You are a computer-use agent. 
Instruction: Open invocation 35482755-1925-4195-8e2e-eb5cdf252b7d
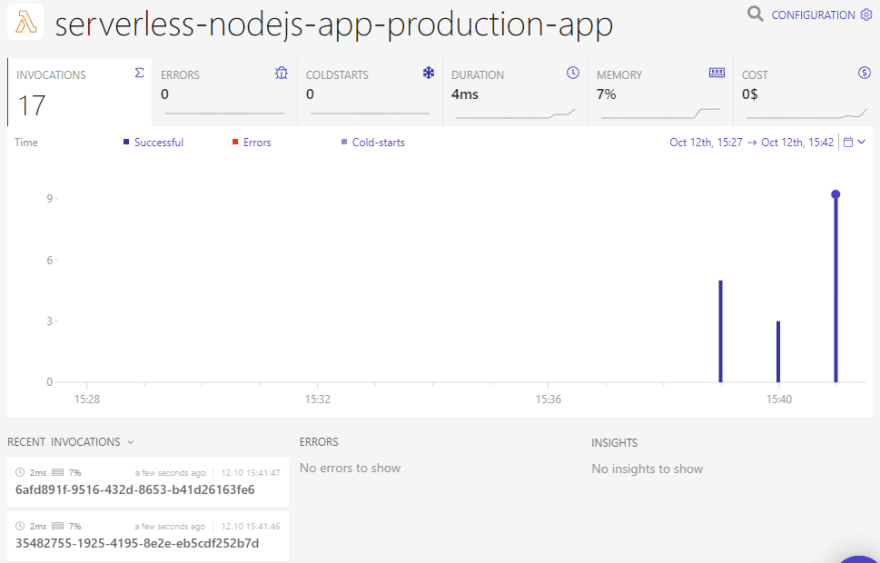tap(148, 536)
